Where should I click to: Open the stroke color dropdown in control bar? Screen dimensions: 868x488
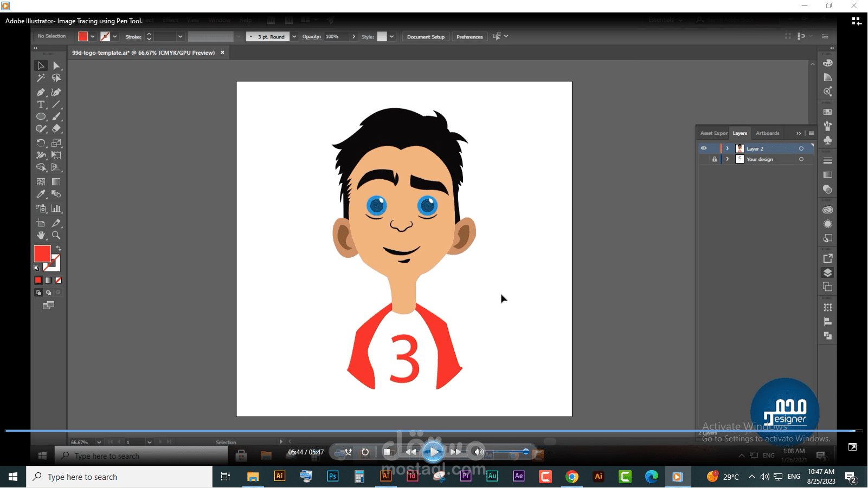click(115, 37)
